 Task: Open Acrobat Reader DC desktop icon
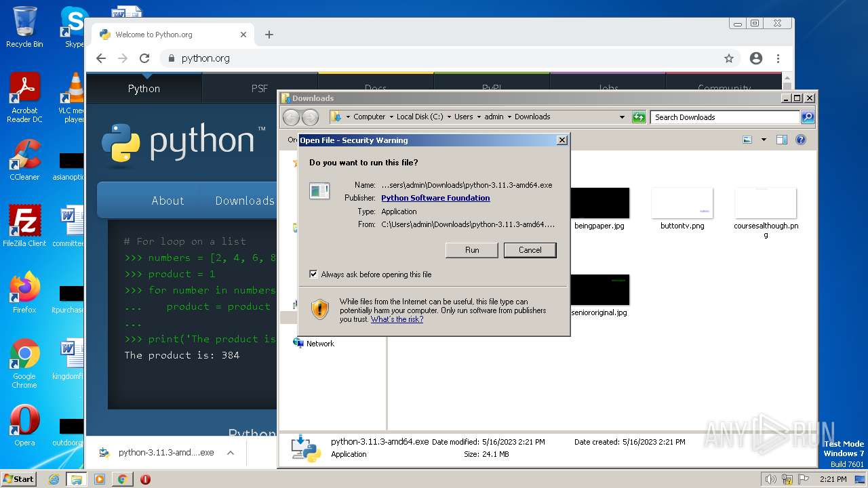click(24, 98)
